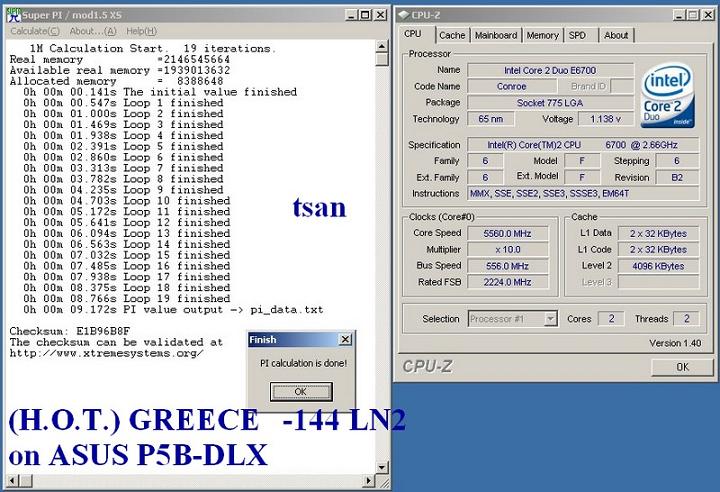Click the 'Loop 1 finished' line

click(x=124, y=103)
